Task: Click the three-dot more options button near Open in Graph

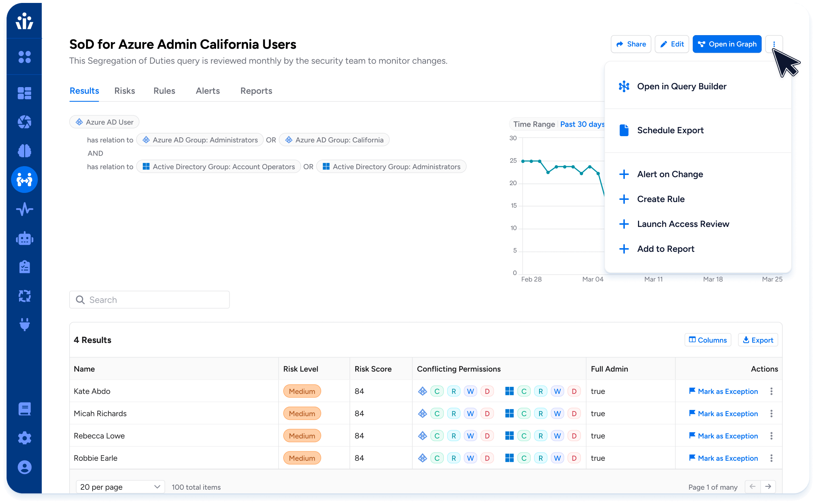Action: click(x=774, y=44)
